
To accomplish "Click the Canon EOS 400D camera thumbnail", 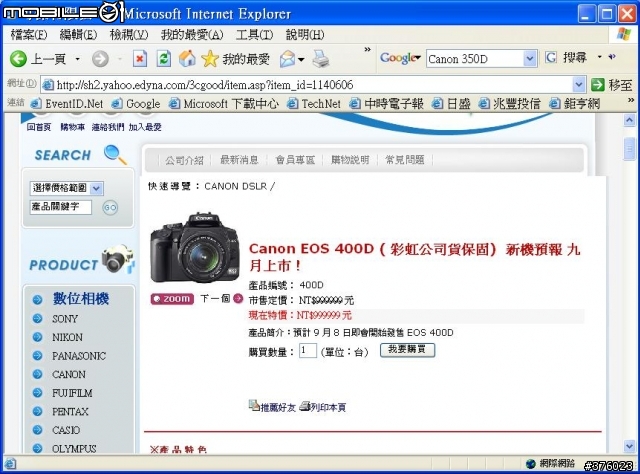I will [195, 248].
